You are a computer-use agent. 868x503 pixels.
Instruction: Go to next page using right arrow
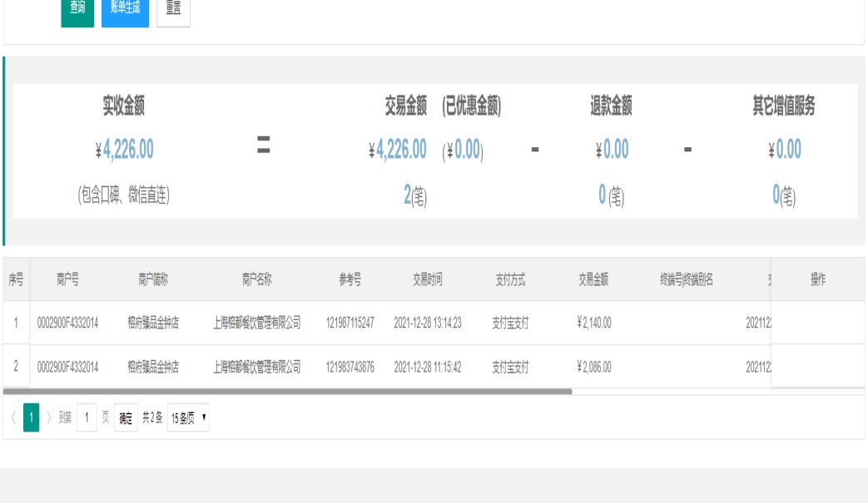[48, 418]
